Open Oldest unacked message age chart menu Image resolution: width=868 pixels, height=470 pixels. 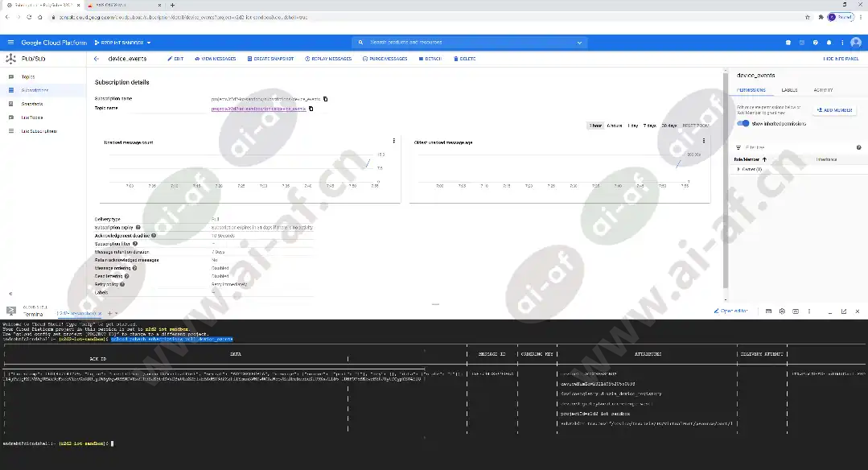(x=704, y=141)
